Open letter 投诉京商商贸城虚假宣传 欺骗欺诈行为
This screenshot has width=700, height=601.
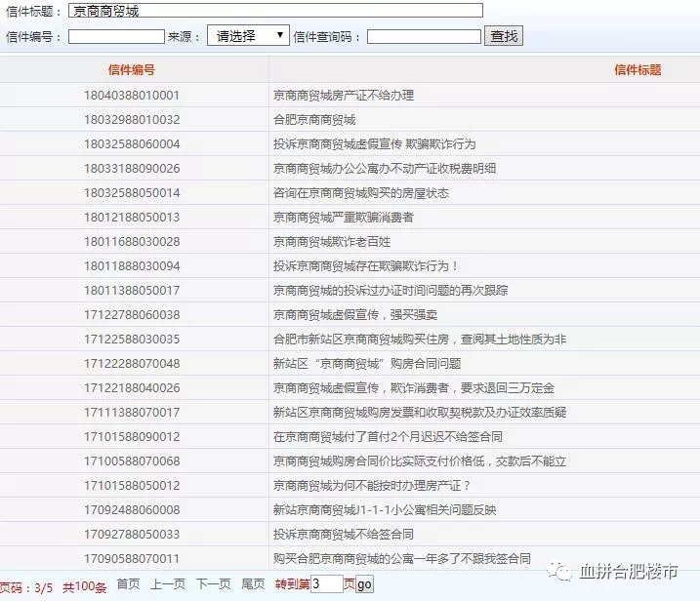(x=374, y=144)
